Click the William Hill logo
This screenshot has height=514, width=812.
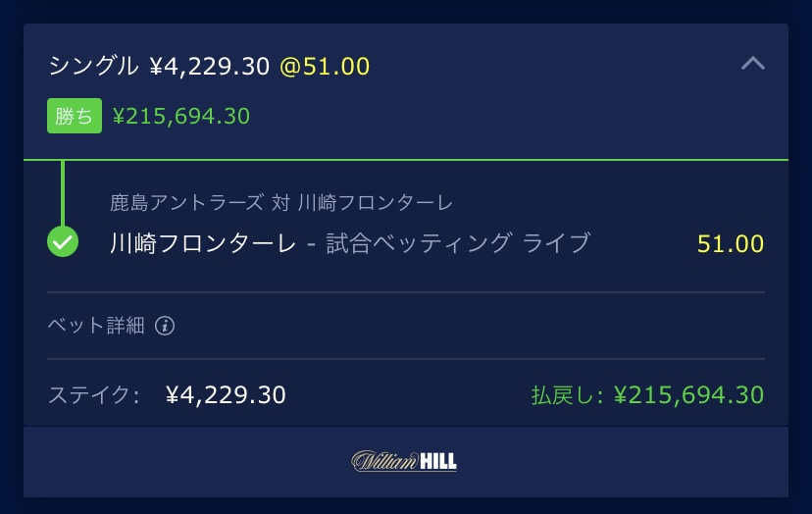[404, 461]
